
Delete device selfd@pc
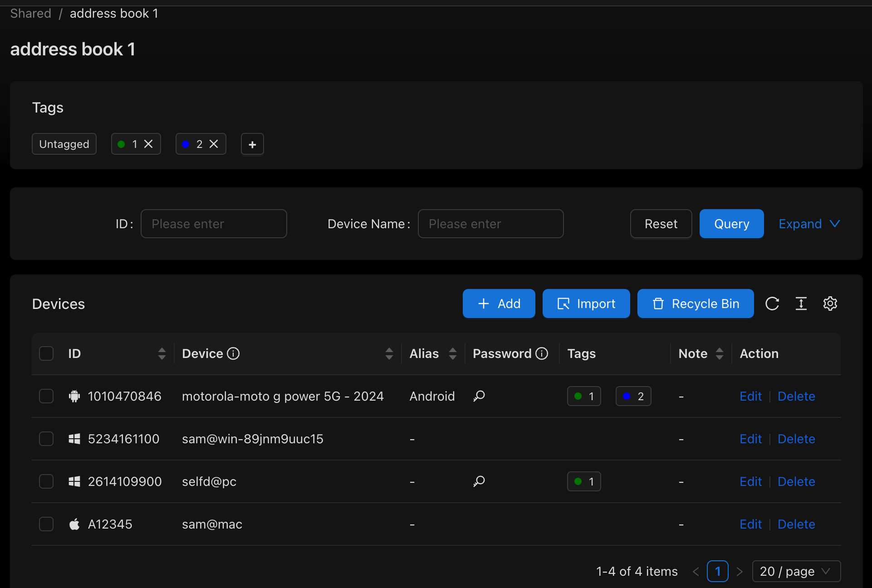coord(796,481)
